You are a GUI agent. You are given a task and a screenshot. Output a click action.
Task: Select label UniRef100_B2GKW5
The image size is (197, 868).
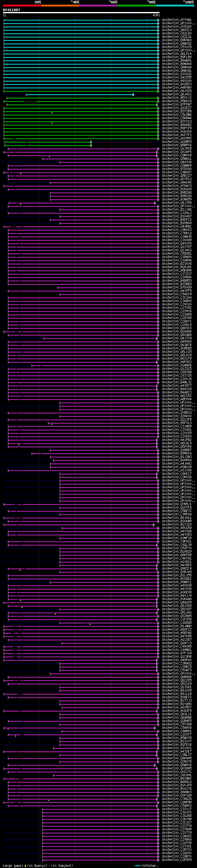177,521
